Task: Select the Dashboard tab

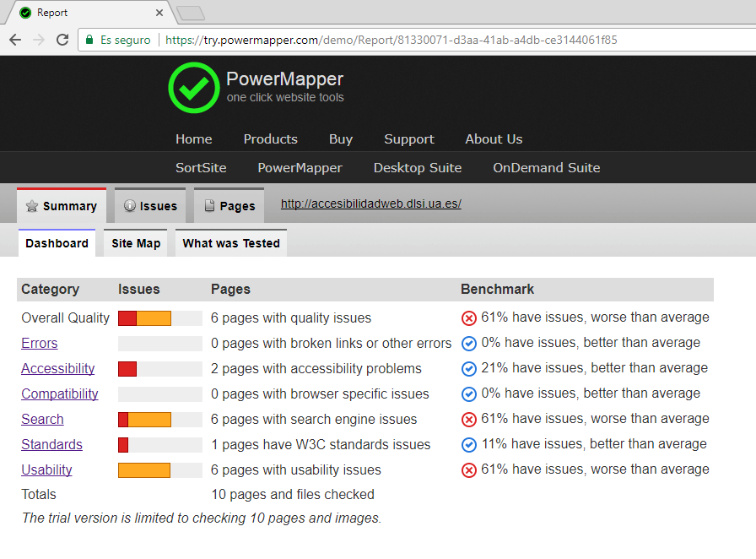Action: point(57,243)
